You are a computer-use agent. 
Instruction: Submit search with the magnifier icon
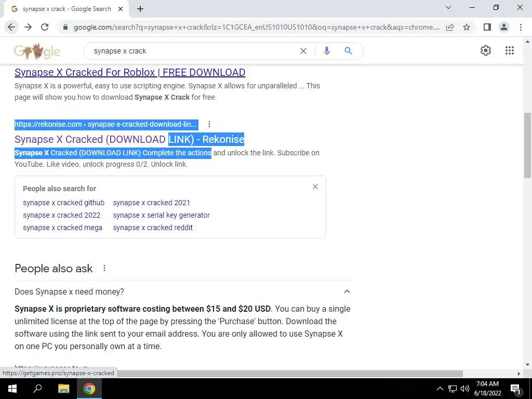point(348,51)
